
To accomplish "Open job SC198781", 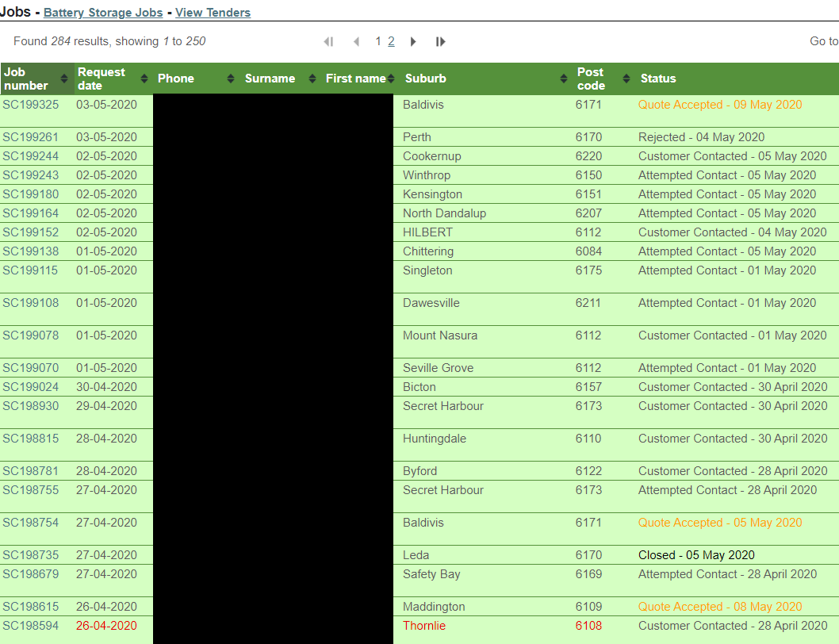I will point(30,471).
